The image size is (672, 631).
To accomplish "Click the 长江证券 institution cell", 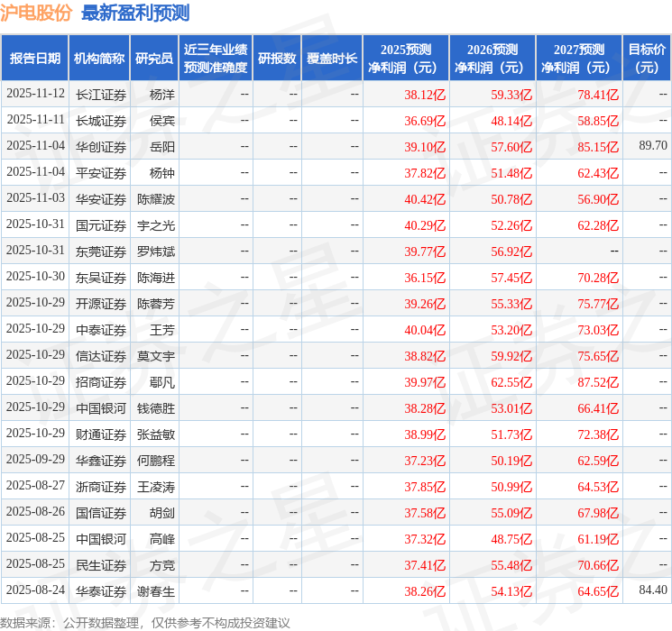I will (x=101, y=95).
